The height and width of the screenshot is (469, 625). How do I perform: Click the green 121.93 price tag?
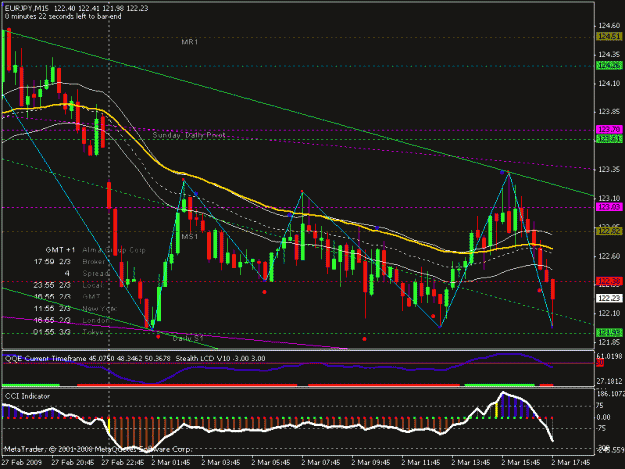(x=609, y=332)
